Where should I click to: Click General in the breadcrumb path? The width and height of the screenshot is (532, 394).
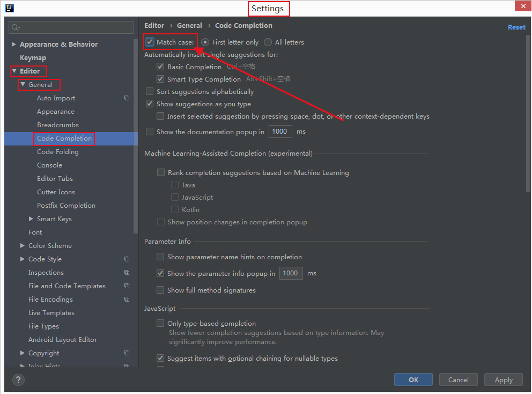[x=189, y=25]
